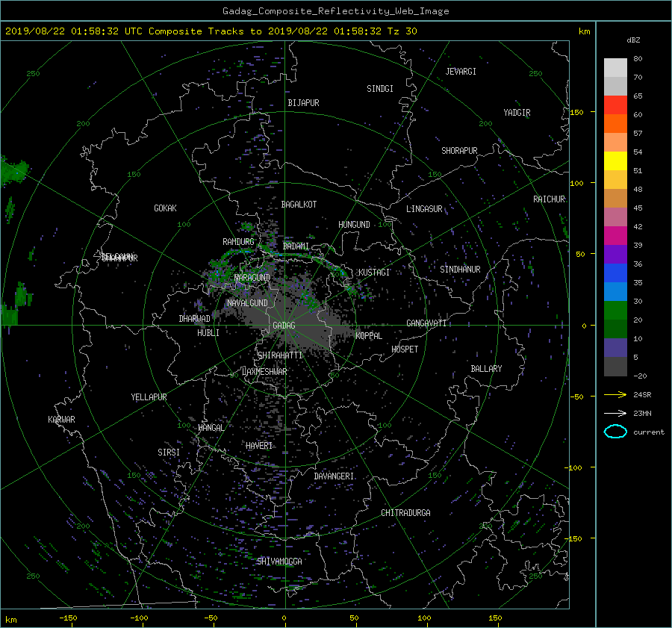
Task: Click the green echo cluster near left edge
Action: coord(13,170)
